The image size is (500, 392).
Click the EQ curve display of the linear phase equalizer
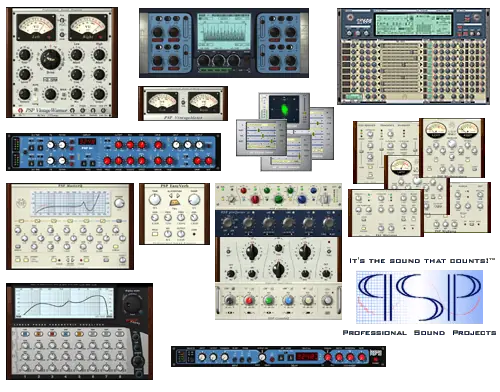coord(64,303)
